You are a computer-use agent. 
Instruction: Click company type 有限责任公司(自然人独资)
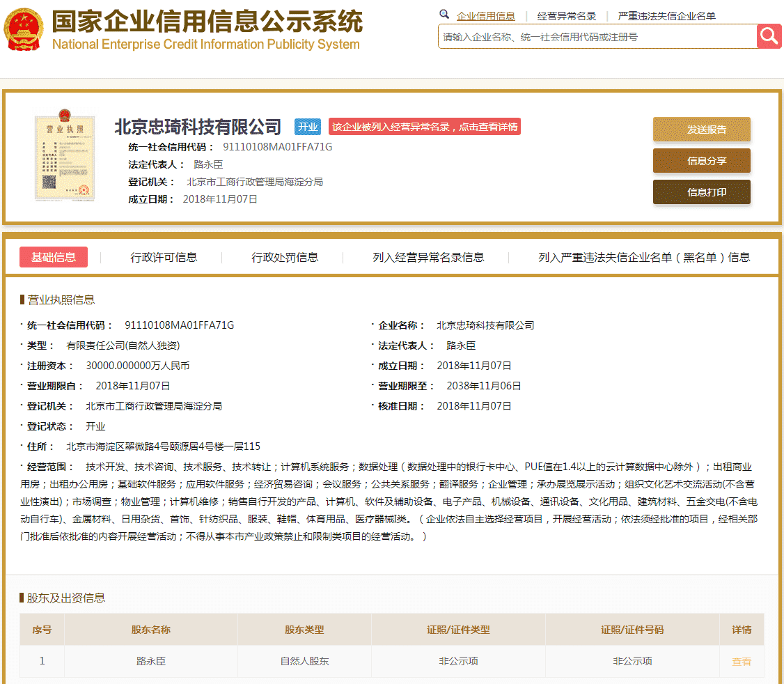123,345
